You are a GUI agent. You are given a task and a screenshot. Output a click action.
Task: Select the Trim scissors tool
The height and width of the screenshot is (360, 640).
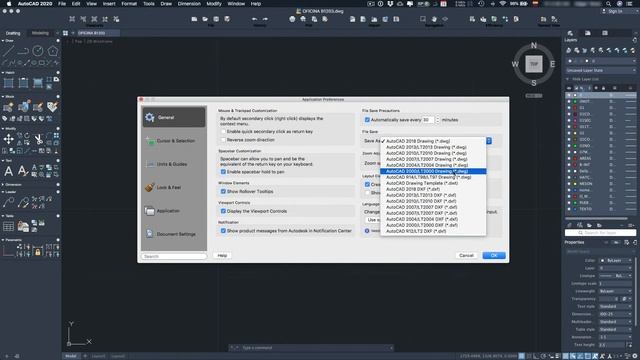38,139
